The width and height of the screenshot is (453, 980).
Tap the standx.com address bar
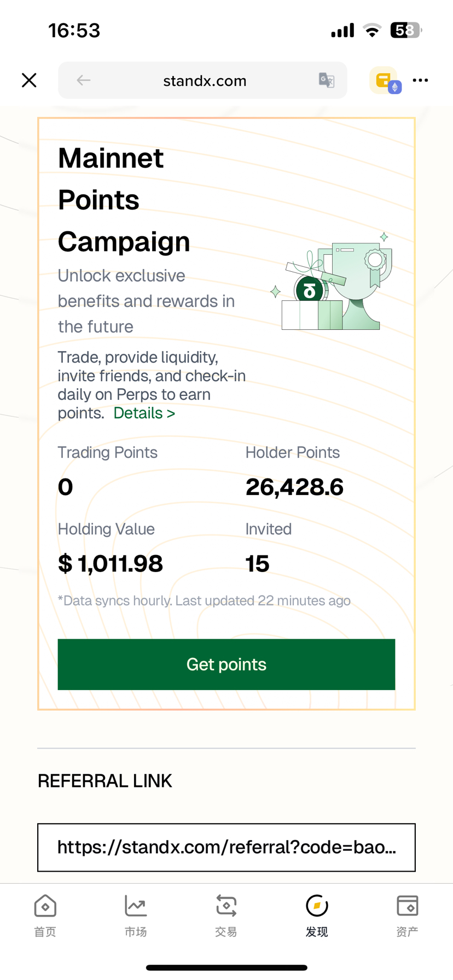click(x=205, y=81)
